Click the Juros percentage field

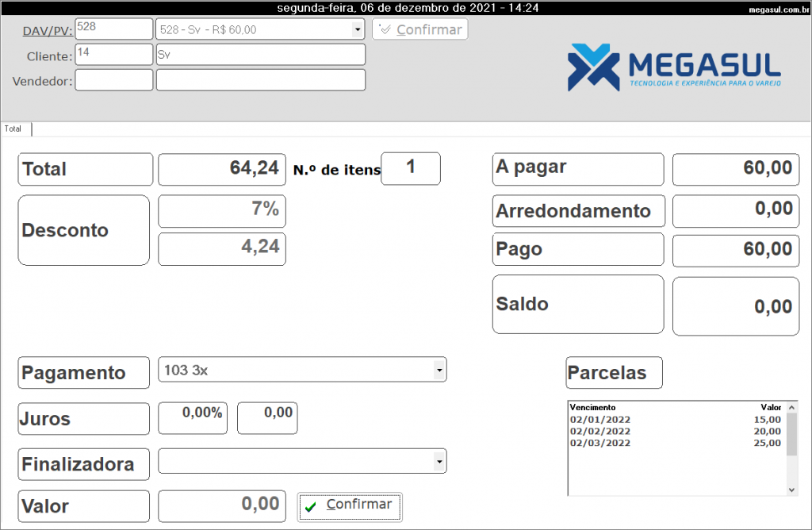click(193, 418)
